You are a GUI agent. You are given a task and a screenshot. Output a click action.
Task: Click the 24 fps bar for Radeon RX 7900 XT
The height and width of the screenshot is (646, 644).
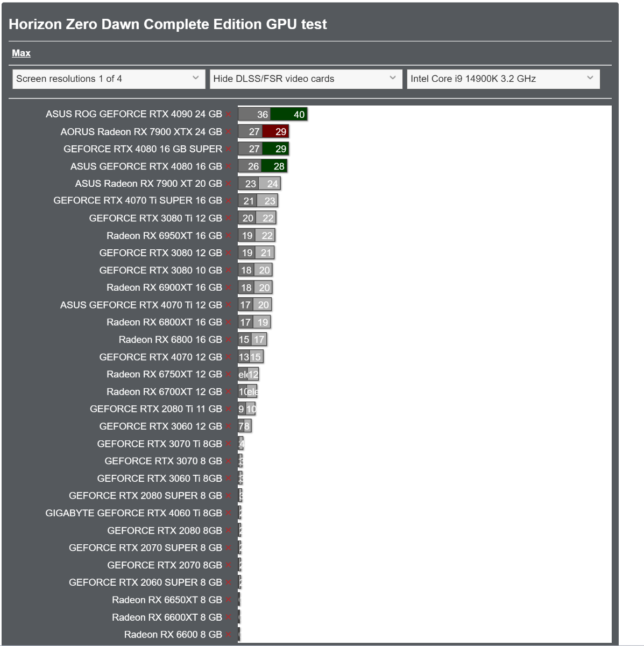click(270, 184)
